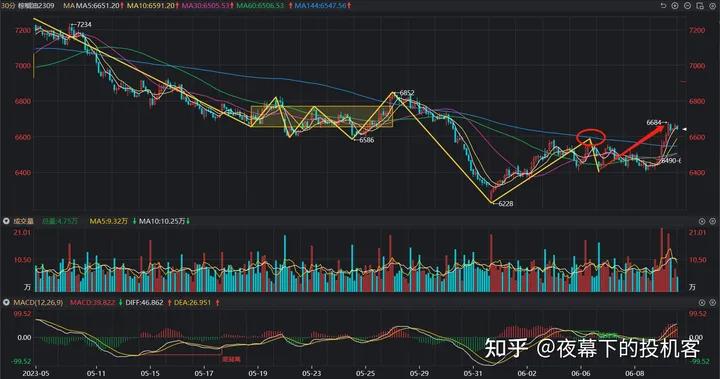This screenshot has width=720, height=379.
Task: Open chart settings via the last top-right icon
Action: [x=712, y=6]
